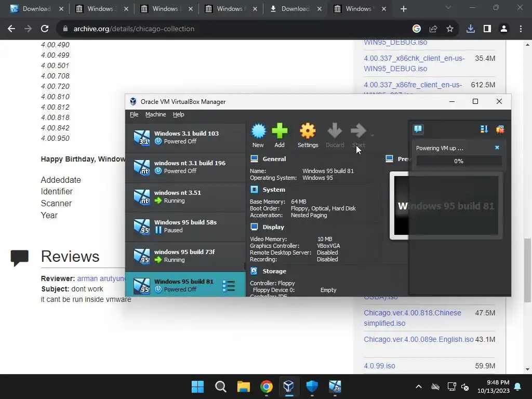The width and height of the screenshot is (532, 399).
Task: Click the Preview section monitor icon
Action: pos(390,158)
